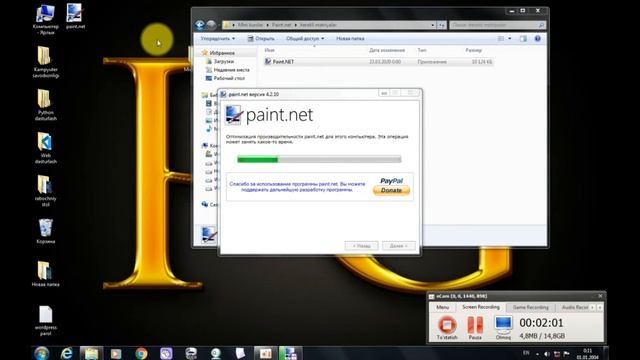Refresh the Explorer folder view

442,25
